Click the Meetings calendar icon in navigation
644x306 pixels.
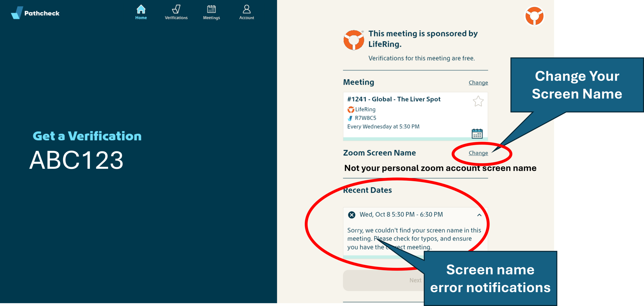(x=211, y=10)
